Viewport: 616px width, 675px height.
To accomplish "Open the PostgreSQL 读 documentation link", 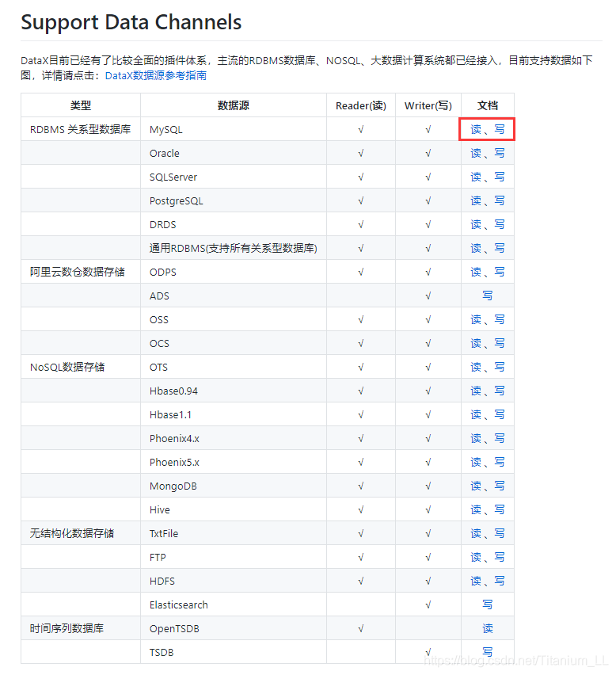I will [x=476, y=200].
